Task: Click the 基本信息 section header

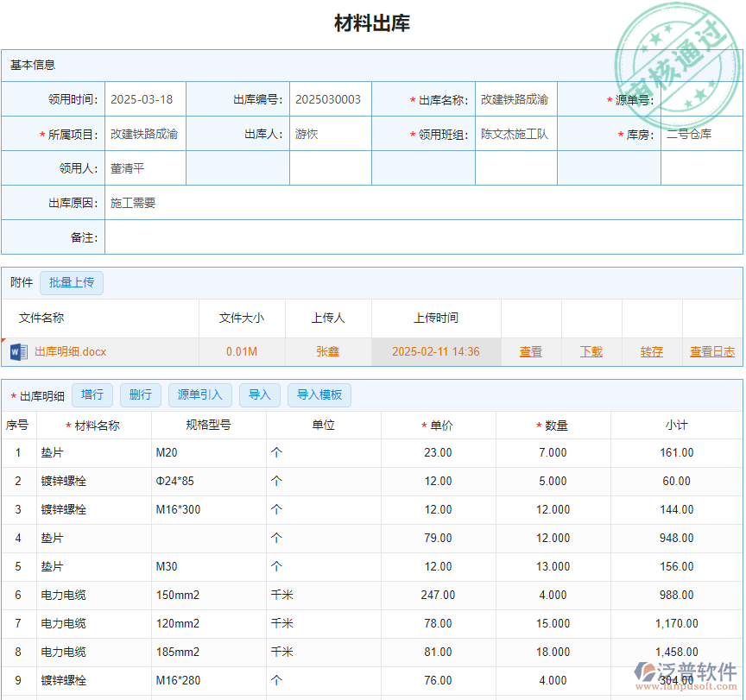Action: pyautogui.click(x=31, y=64)
